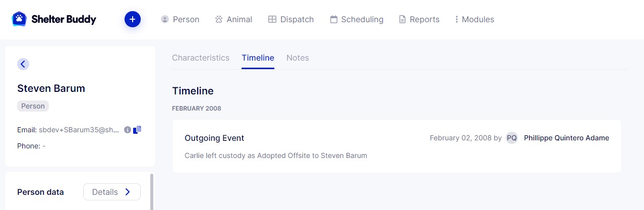The width and height of the screenshot is (644, 210).
Task: Click the Dispatch grid icon
Action: click(272, 19)
